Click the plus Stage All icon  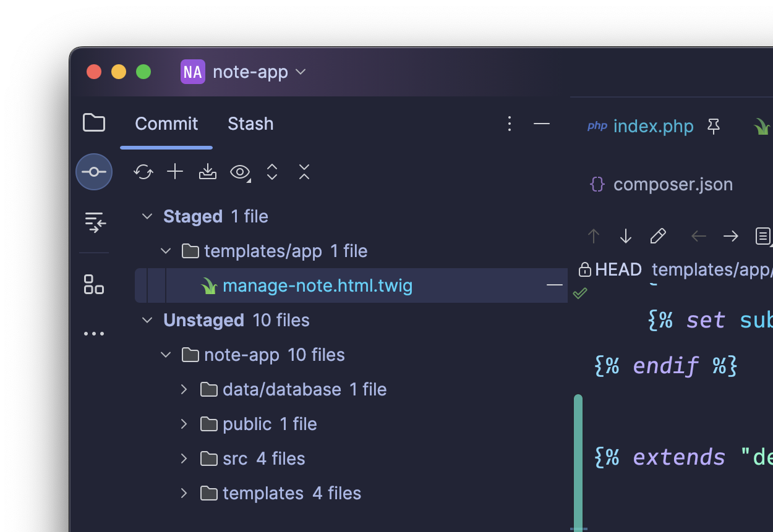click(175, 172)
